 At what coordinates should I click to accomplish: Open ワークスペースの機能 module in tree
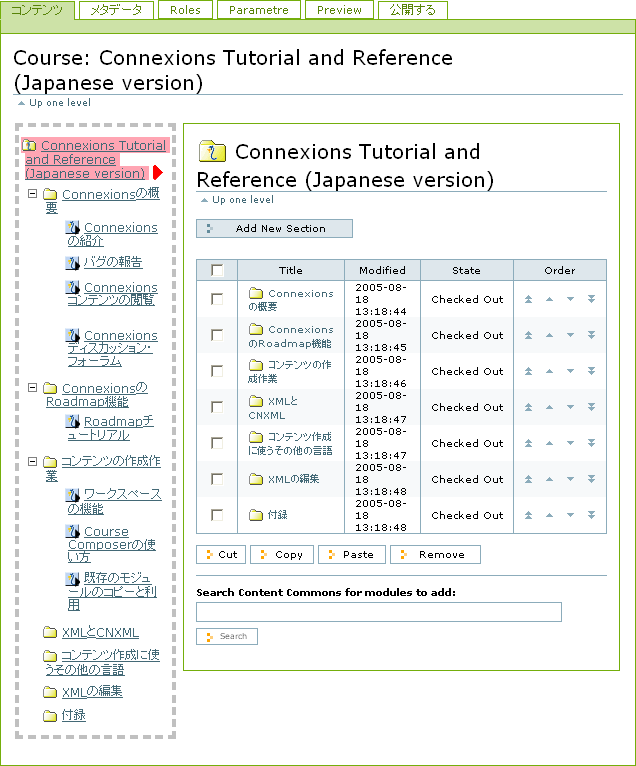click(114, 501)
